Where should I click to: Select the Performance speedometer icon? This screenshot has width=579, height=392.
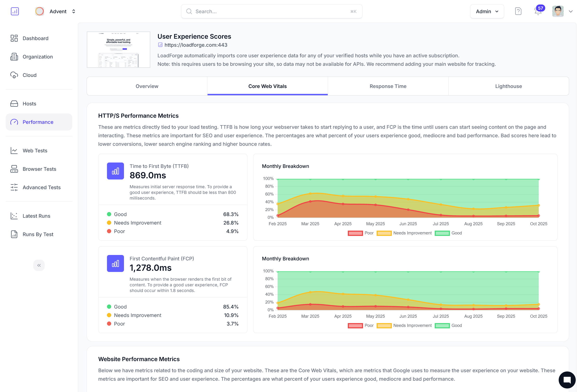click(14, 122)
